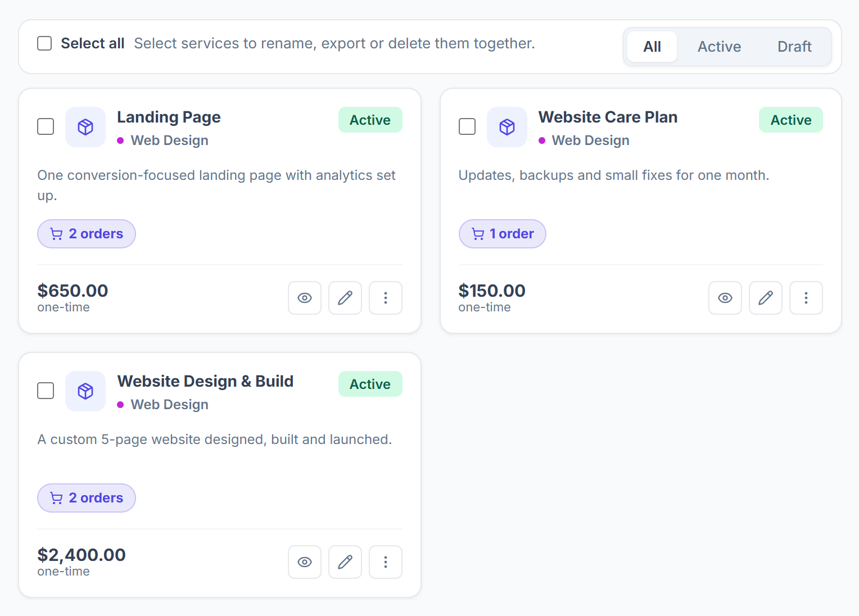Click the 'A custom 5-page website' description
Image resolution: width=859 pixels, height=616 pixels.
point(215,440)
